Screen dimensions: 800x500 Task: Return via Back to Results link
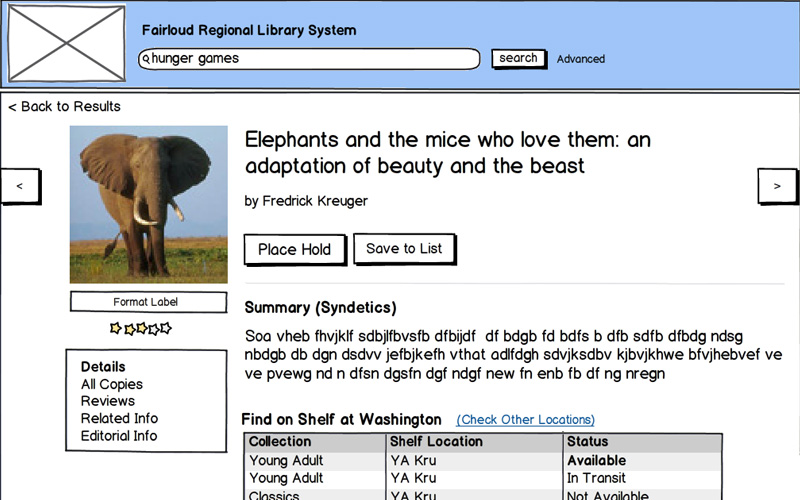click(64, 106)
